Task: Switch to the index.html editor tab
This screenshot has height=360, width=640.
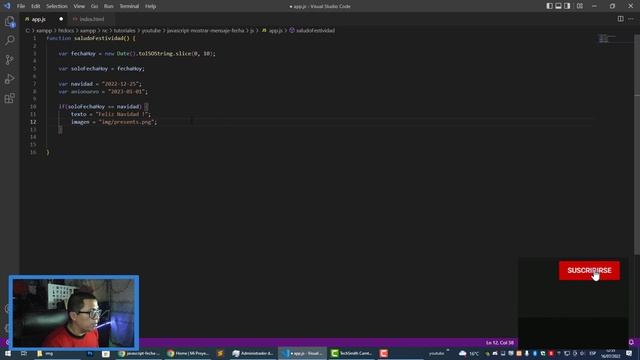Action: (x=91, y=19)
